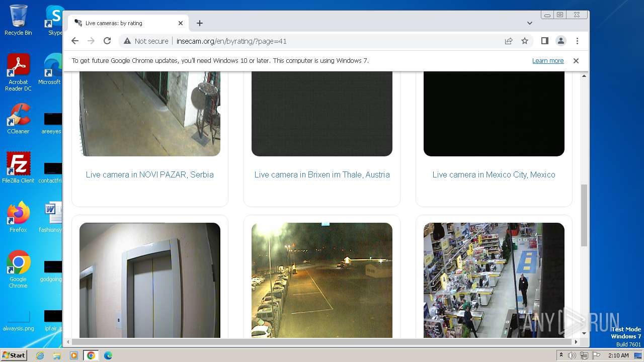Open Acrobat Reader DC desktop icon
This screenshot has width=644, height=362.
point(18,72)
